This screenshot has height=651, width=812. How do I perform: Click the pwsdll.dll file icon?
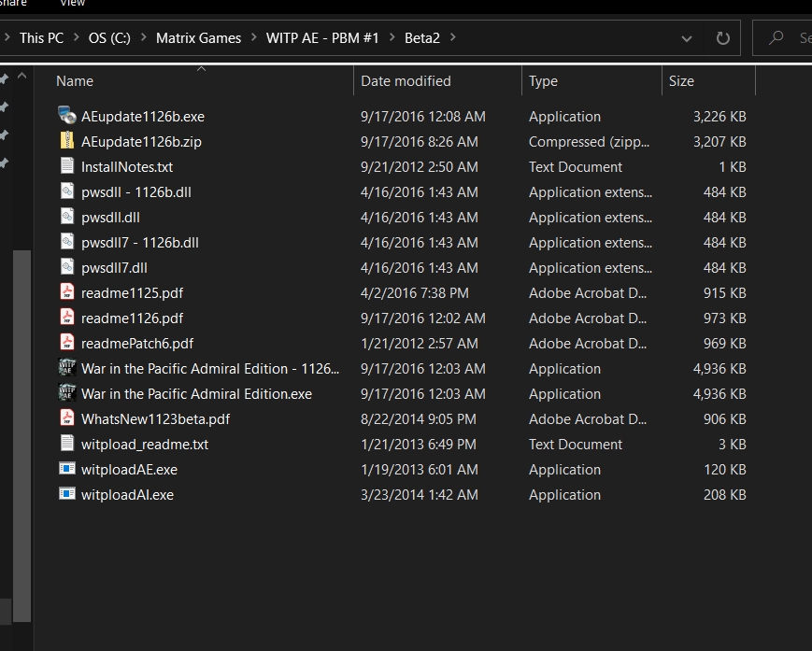pyautogui.click(x=67, y=217)
